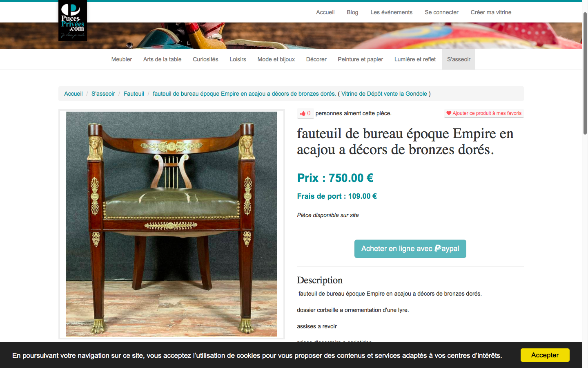Select Se connecter link
The height and width of the screenshot is (368, 588).
[441, 12]
